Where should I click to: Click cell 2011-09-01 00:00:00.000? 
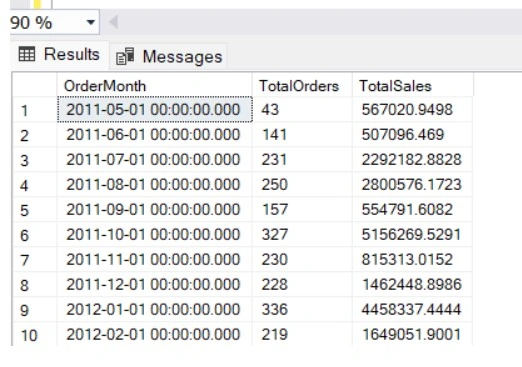[x=155, y=210]
